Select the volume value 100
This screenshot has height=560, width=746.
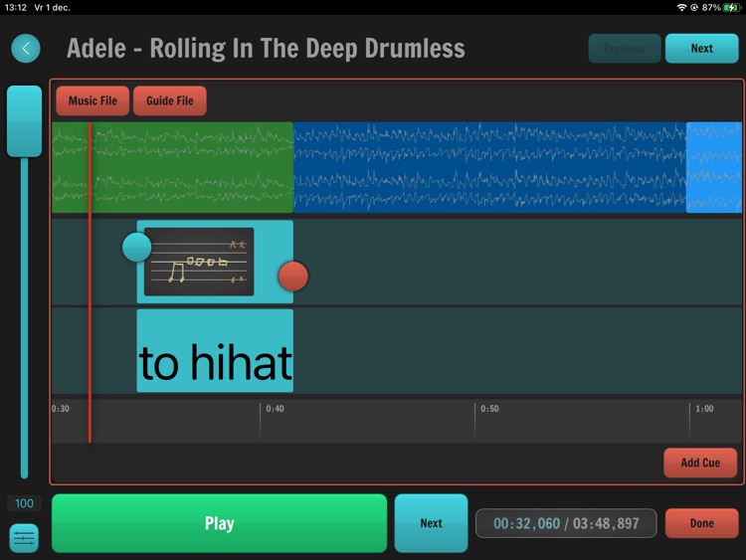pyautogui.click(x=24, y=503)
